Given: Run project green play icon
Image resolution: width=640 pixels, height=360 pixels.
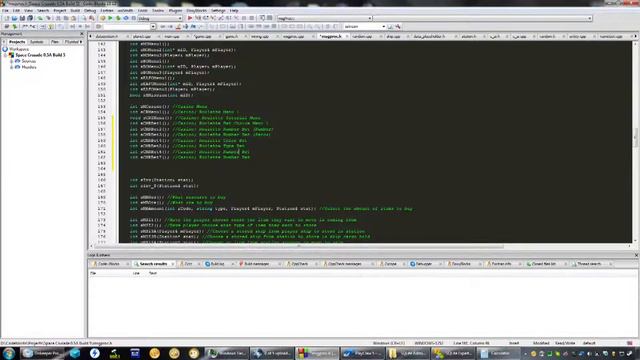Looking at the screenshot, I should click(110, 18).
